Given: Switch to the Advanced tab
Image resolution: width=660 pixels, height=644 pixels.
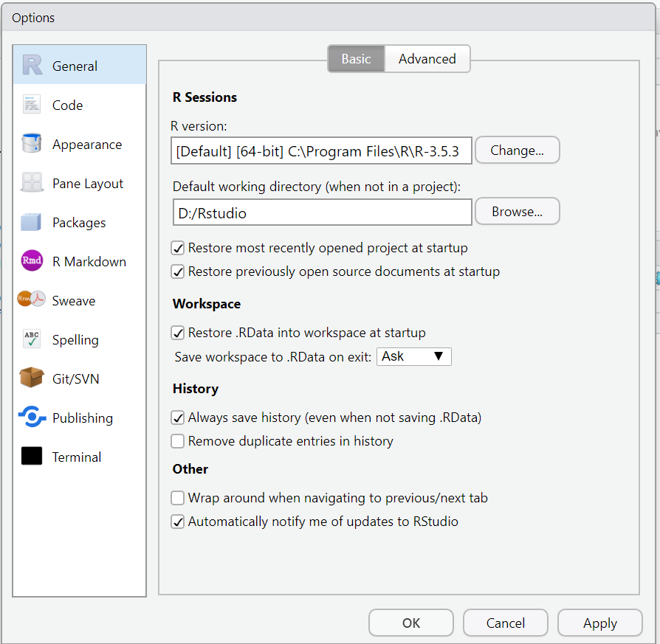Looking at the screenshot, I should [x=427, y=58].
